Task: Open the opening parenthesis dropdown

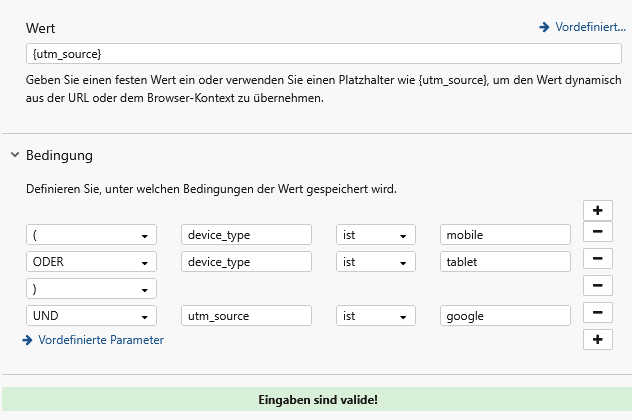Action: tap(91, 235)
